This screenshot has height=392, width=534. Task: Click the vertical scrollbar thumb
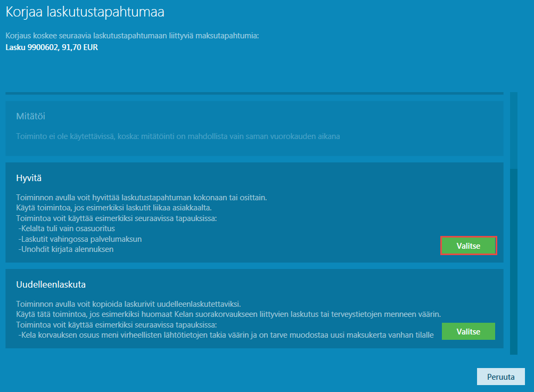[x=513, y=261]
